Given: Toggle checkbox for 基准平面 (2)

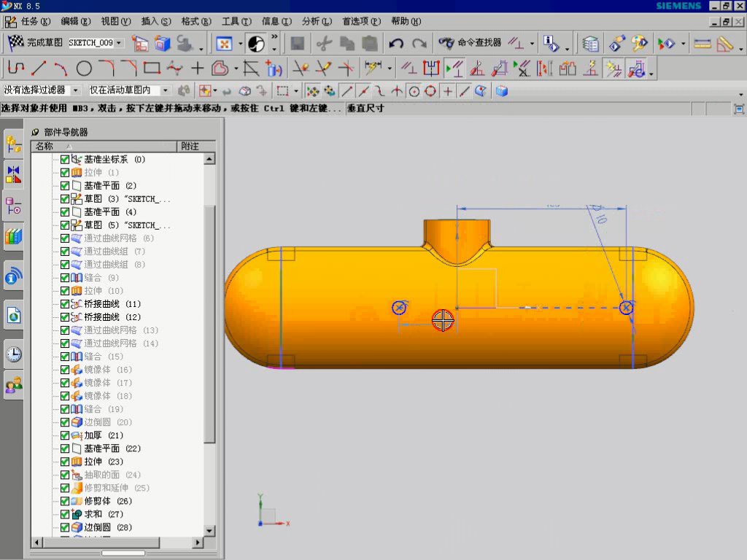Looking at the screenshot, I should click(x=65, y=186).
